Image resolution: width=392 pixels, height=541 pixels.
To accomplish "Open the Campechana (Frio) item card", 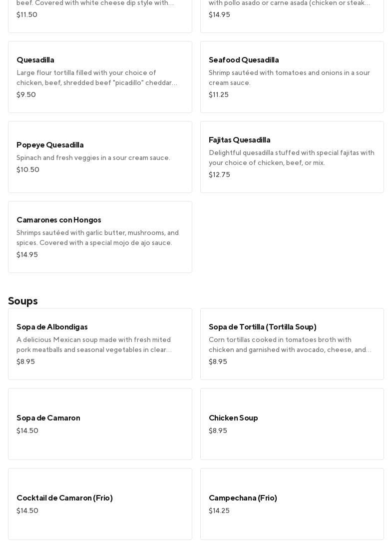I will click(x=292, y=503).
